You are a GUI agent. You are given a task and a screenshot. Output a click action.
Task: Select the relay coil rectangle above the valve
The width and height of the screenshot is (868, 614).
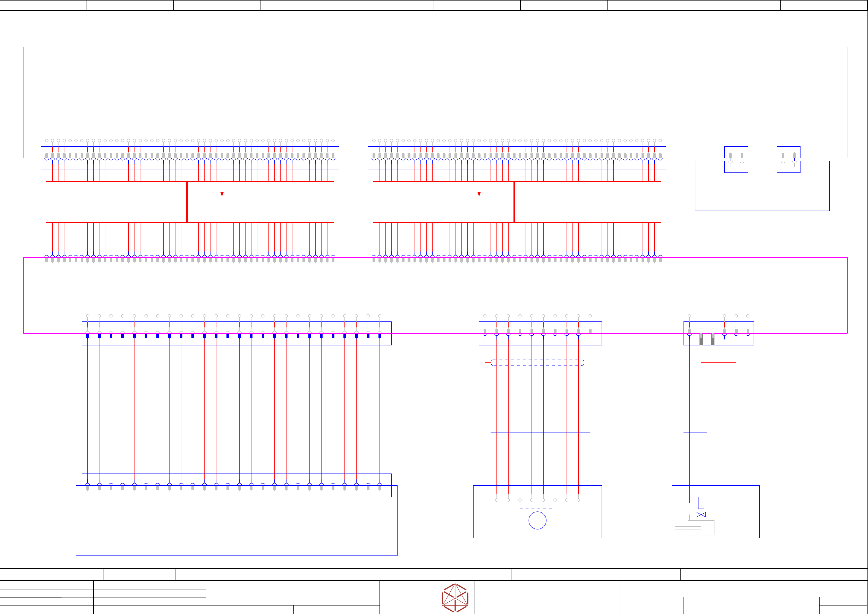(x=701, y=503)
